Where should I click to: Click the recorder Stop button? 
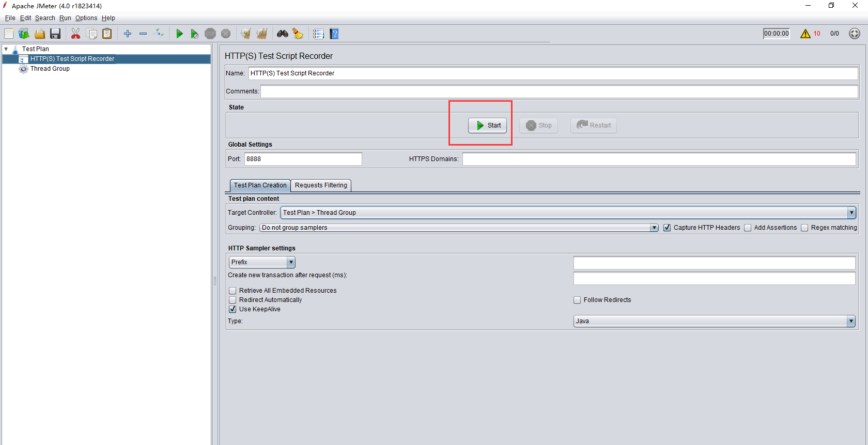(539, 125)
